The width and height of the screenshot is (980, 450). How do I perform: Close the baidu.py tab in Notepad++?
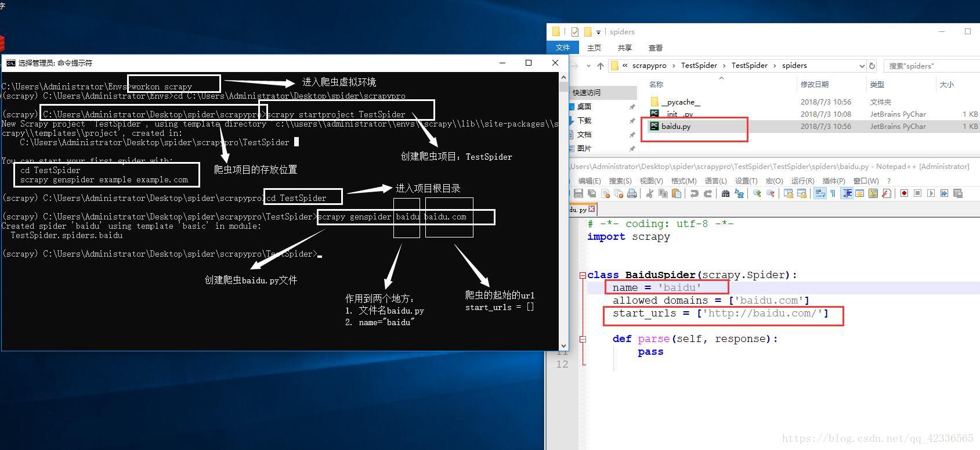click(592, 209)
